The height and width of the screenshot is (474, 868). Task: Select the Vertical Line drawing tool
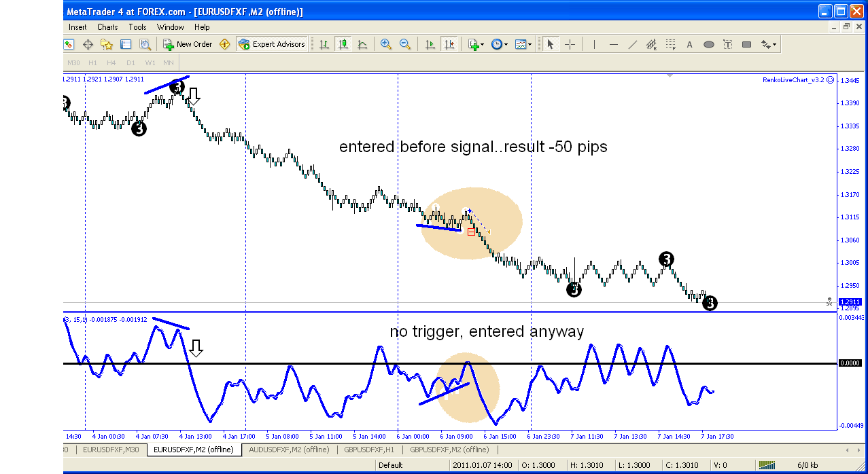pyautogui.click(x=595, y=44)
